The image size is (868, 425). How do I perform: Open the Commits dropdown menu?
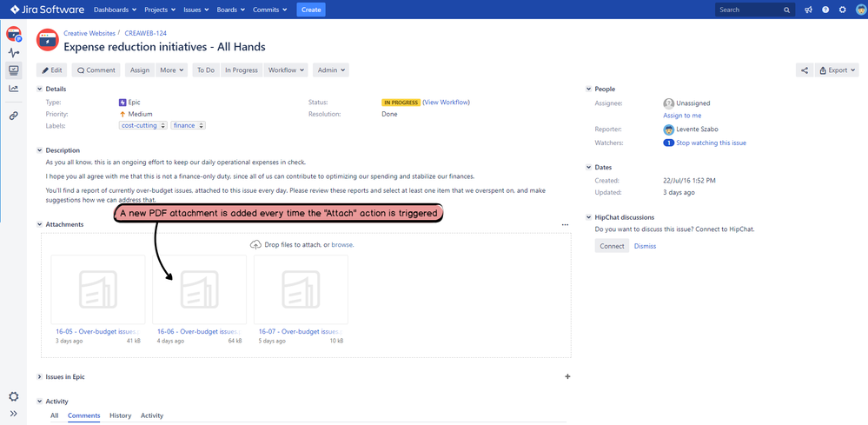click(x=270, y=10)
